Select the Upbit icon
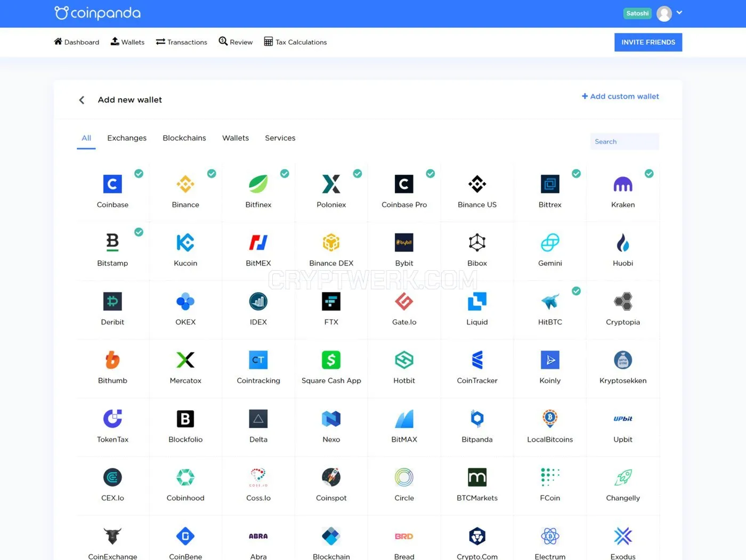The height and width of the screenshot is (560, 746). click(x=623, y=419)
